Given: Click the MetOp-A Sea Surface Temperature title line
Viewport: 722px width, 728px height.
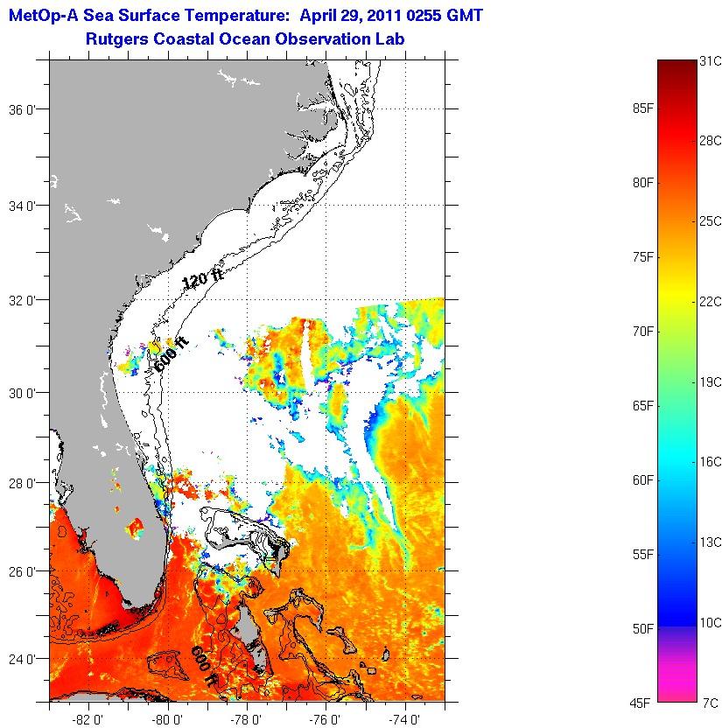Looking at the screenshot, I should coord(246,17).
